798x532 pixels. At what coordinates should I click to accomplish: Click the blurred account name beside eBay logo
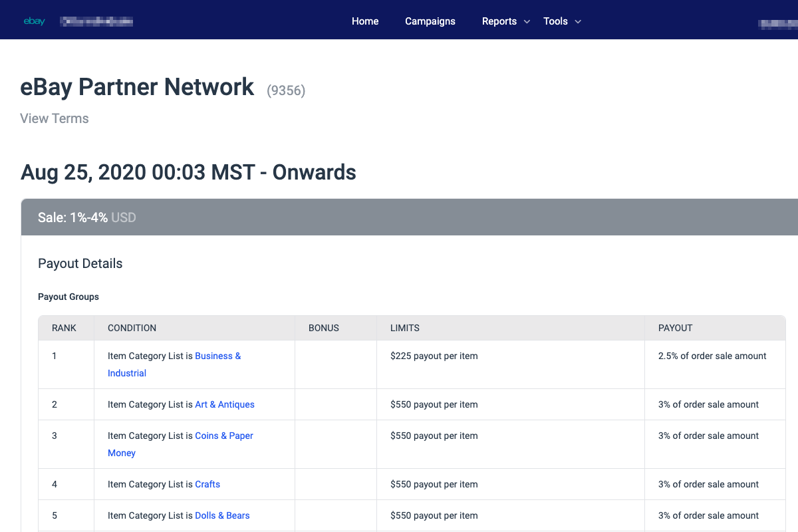(x=96, y=21)
